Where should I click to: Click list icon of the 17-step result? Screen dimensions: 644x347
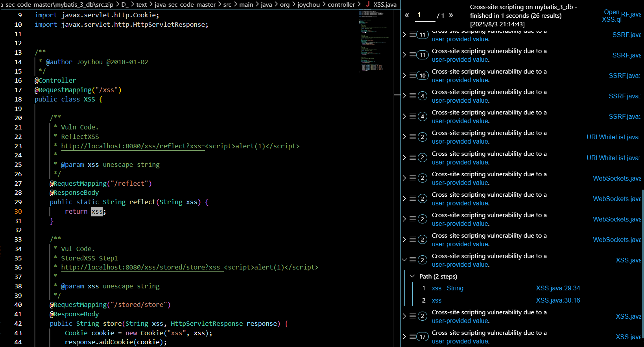tap(412, 336)
